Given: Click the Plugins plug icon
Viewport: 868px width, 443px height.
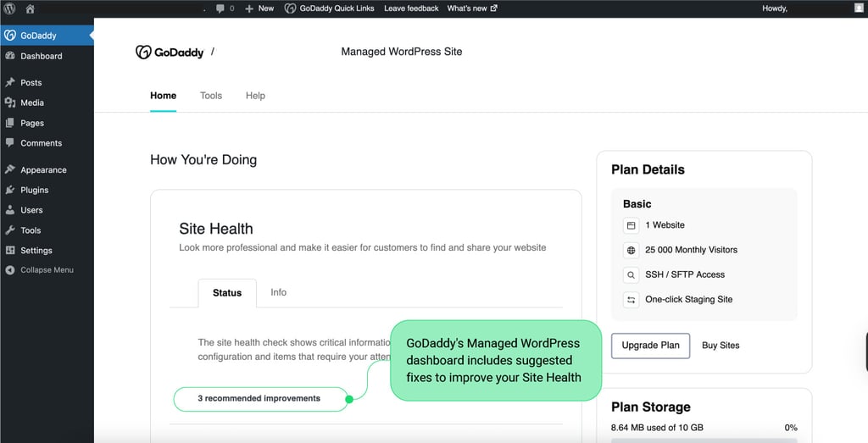Looking at the screenshot, I should click(10, 190).
